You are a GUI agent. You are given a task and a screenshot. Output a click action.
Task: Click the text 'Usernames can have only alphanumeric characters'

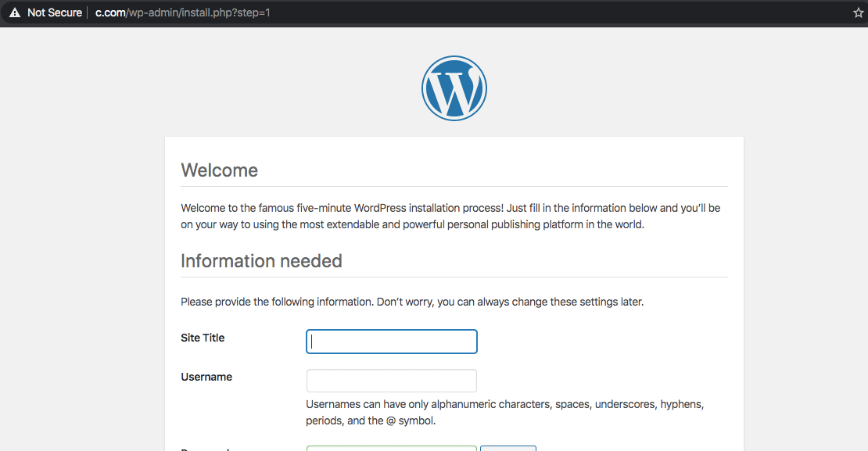429,404
